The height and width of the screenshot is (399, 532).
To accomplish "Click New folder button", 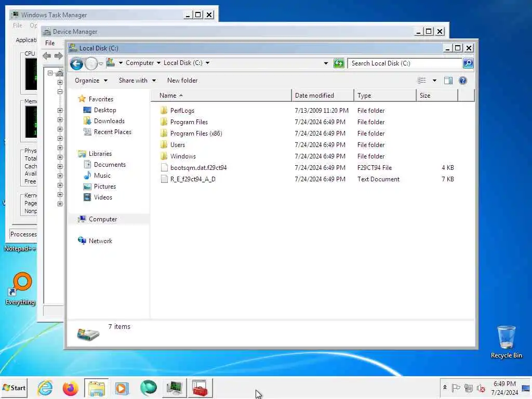I will click(182, 81).
